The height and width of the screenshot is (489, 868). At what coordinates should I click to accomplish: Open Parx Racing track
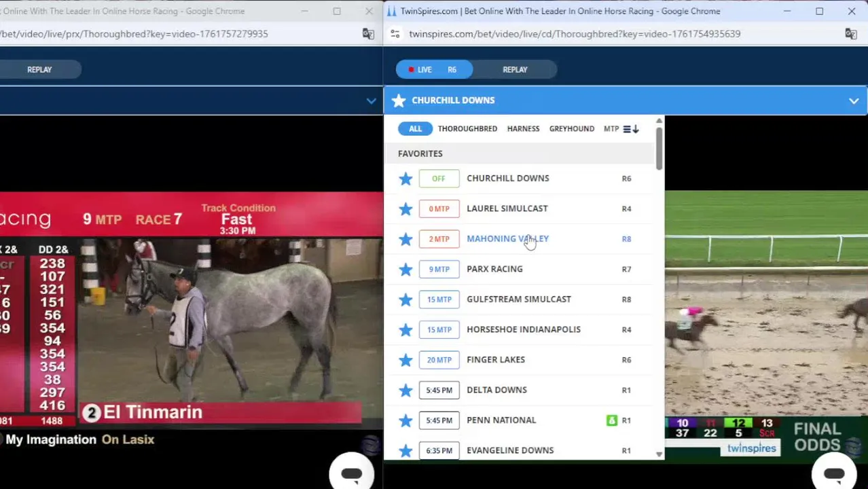[494, 269]
